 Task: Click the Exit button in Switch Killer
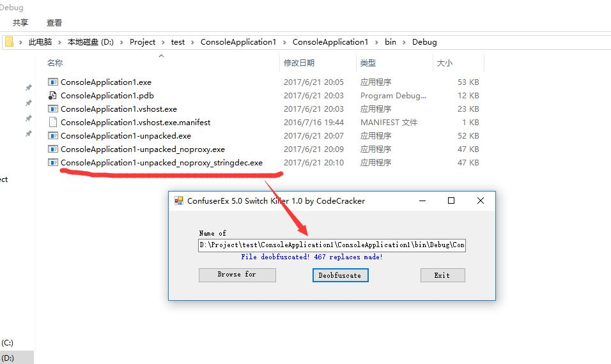tap(443, 275)
